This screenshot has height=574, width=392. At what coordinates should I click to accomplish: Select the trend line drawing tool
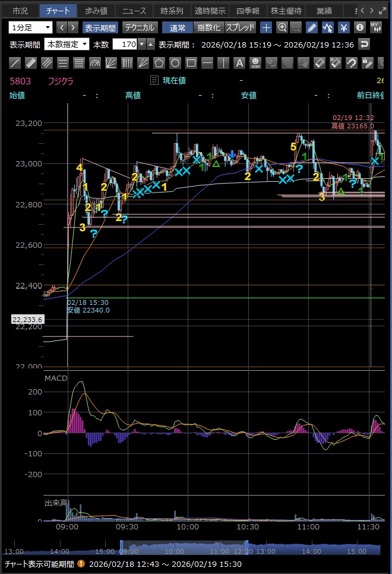coord(15,62)
